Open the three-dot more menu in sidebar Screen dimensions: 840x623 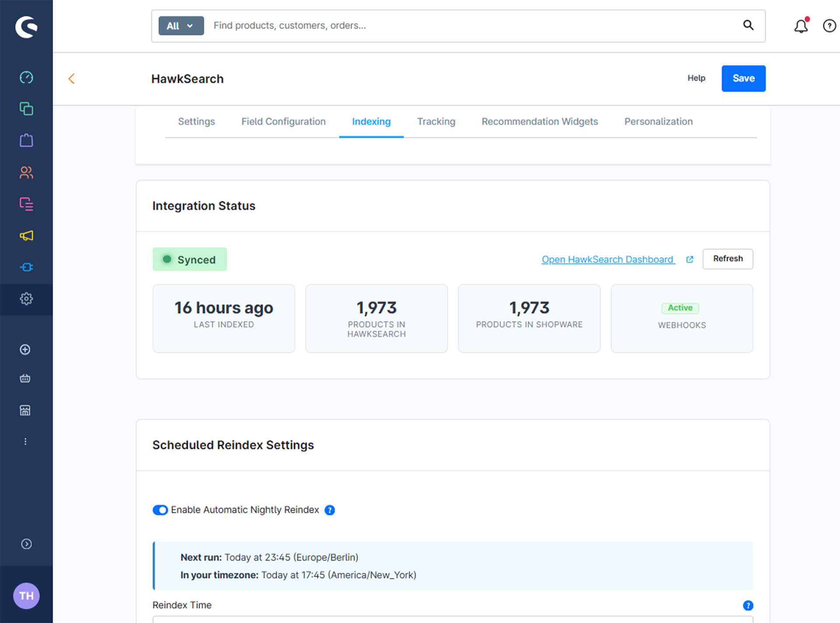(x=25, y=442)
